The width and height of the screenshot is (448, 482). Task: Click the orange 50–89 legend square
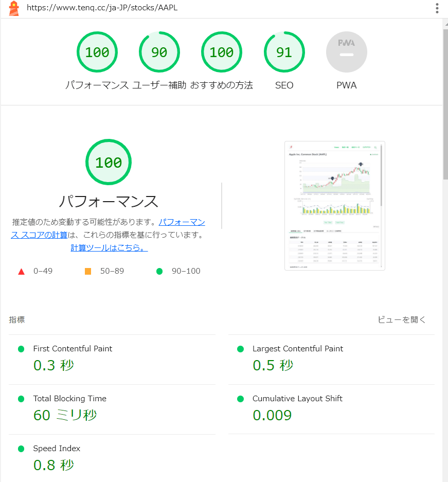coord(88,271)
